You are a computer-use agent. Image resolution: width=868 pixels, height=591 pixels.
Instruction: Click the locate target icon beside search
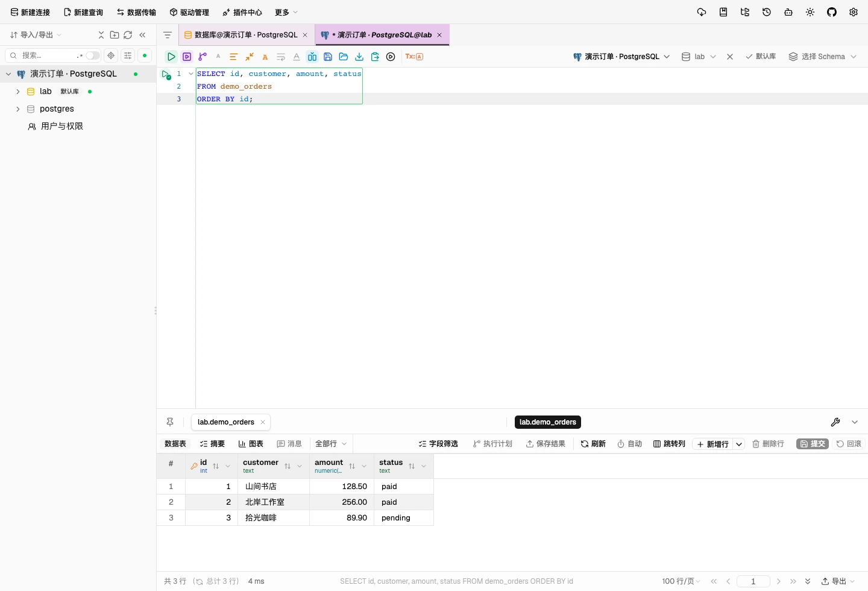111,55
